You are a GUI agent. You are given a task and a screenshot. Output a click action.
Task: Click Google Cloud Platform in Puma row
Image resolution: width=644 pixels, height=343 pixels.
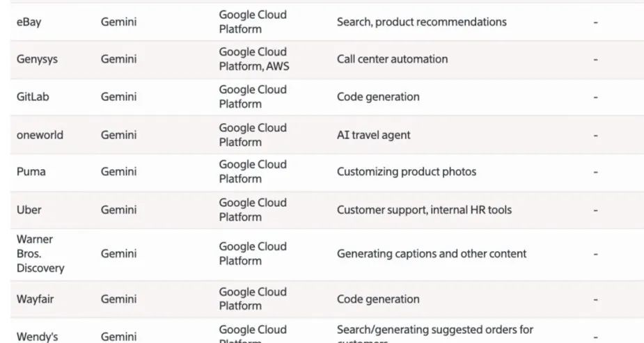253,171
